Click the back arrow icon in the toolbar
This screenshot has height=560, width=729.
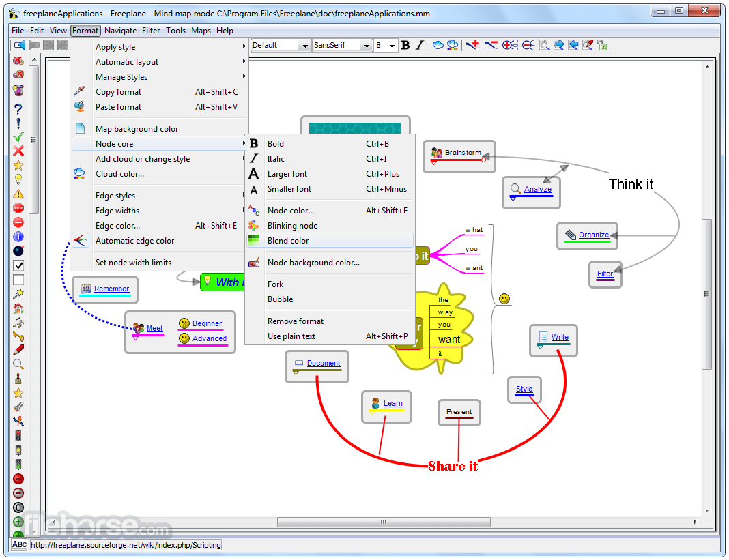(20, 45)
